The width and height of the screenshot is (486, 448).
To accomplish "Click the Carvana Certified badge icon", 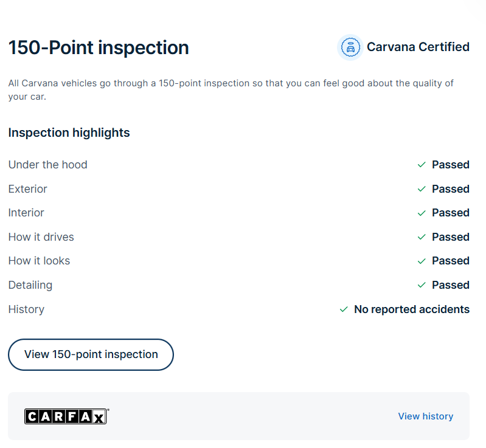I will 350,47.
